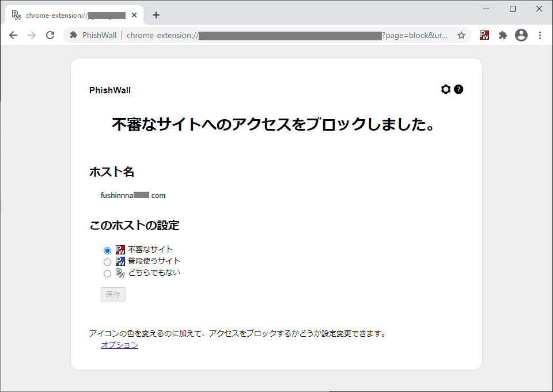Click the PhishWall extension icon in toolbar
The width and height of the screenshot is (553, 392).
tap(484, 35)
